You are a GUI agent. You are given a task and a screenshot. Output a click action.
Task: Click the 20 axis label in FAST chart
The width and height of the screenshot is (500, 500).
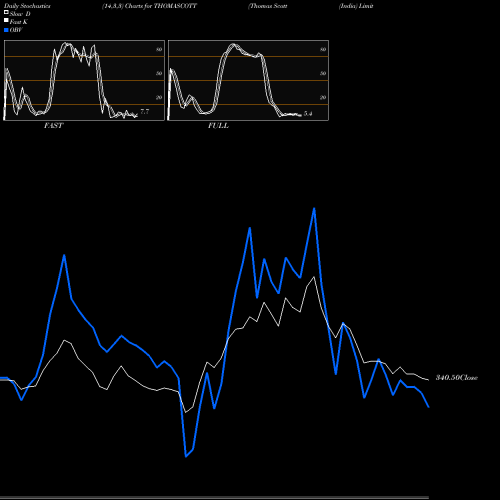(159, 97)
